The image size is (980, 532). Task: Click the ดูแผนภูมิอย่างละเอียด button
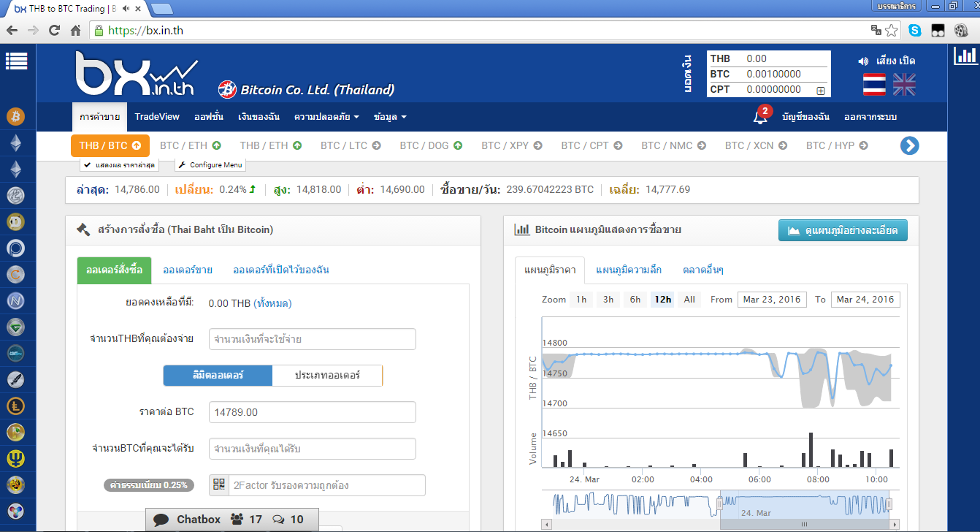(x=843, y=230)
